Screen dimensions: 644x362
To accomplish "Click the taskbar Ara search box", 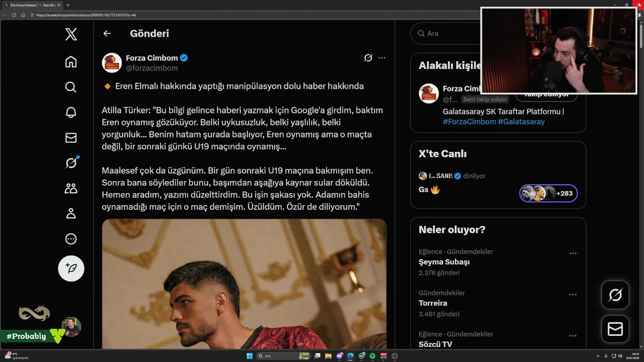I will 284,356.
